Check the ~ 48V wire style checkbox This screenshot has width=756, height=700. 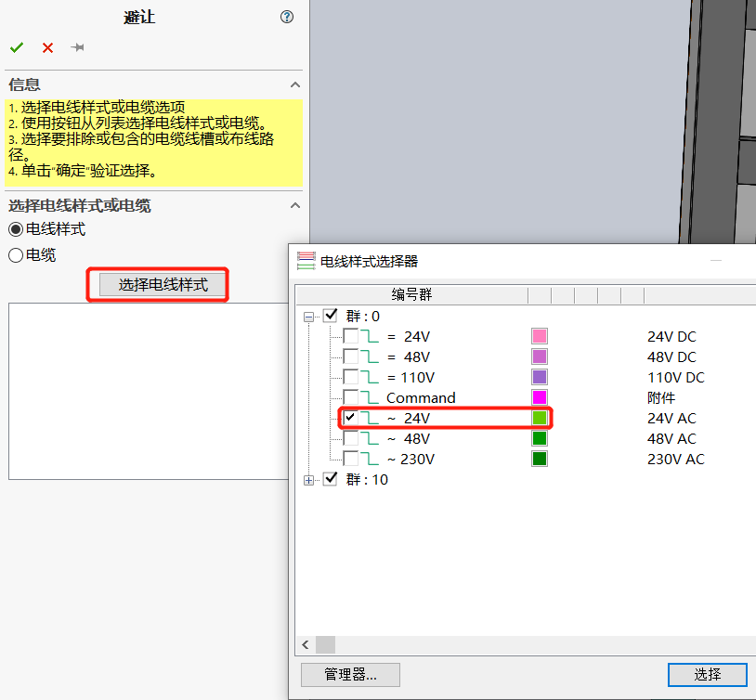pyautogui.click(x=350, y=438)
